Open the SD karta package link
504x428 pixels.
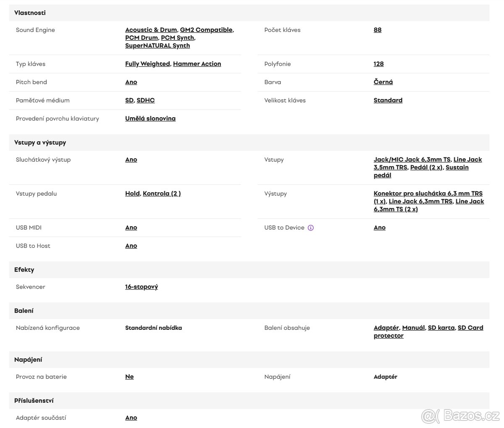441,328
